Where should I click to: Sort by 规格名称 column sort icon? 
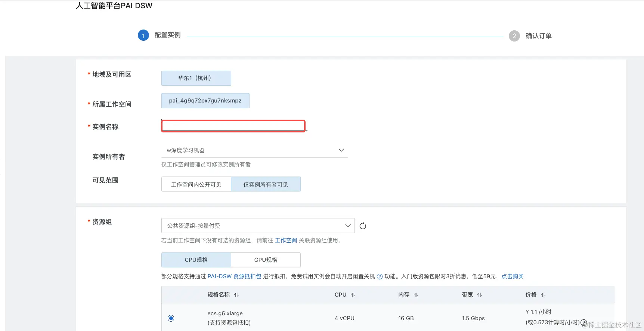236,295
